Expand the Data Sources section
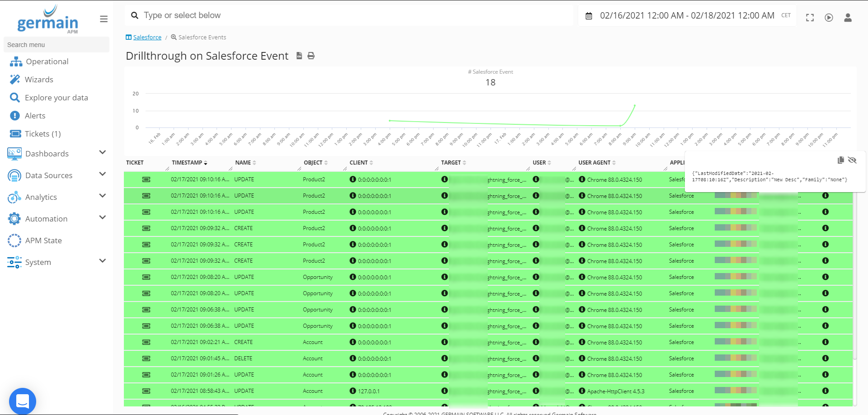Image resolution: width=868 pixels, height=415 pixels. click(49, 175)
